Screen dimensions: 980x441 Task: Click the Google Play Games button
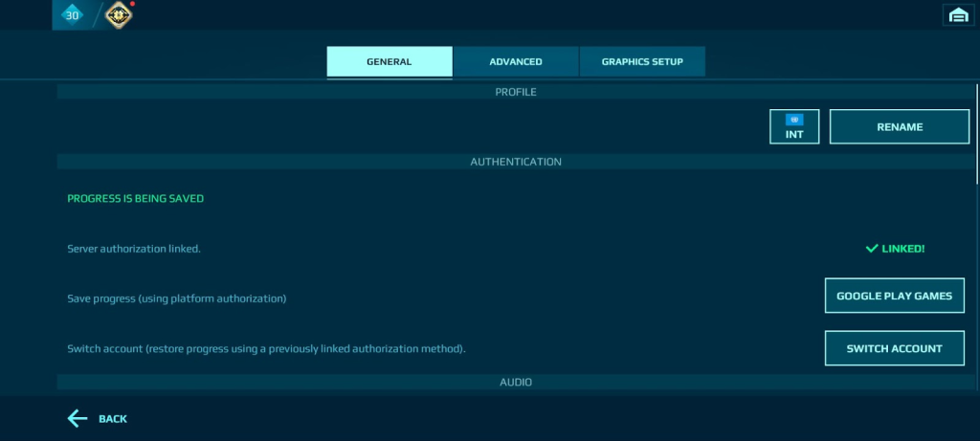tap(894, 297)
